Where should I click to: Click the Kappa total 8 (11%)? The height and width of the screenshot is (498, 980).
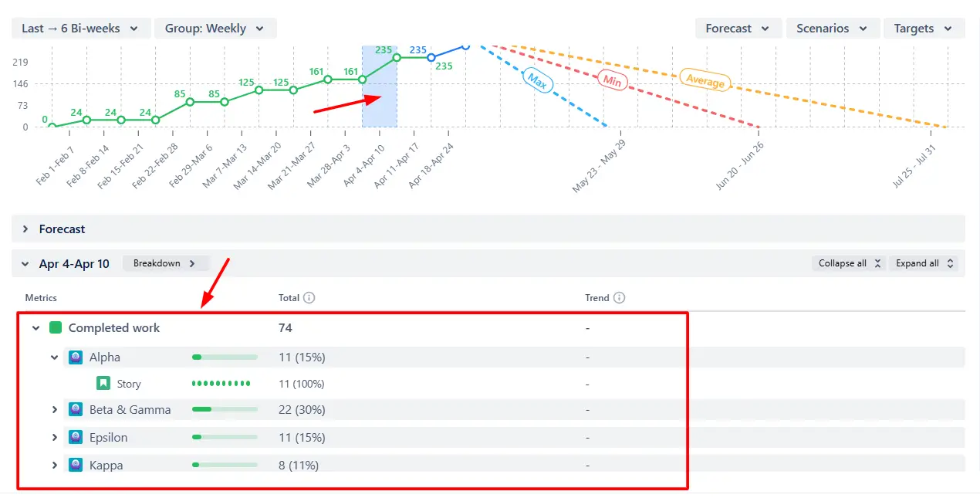299,466
